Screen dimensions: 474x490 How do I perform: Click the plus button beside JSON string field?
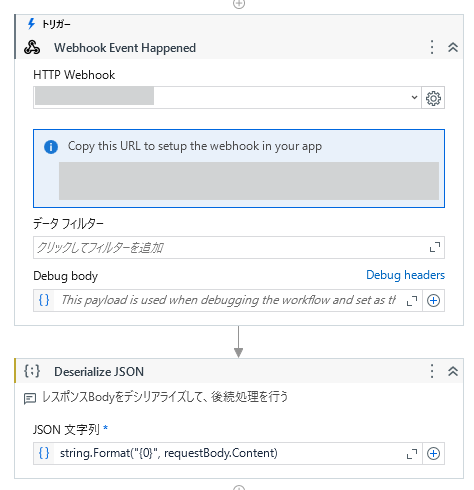(x=433, y=453)
